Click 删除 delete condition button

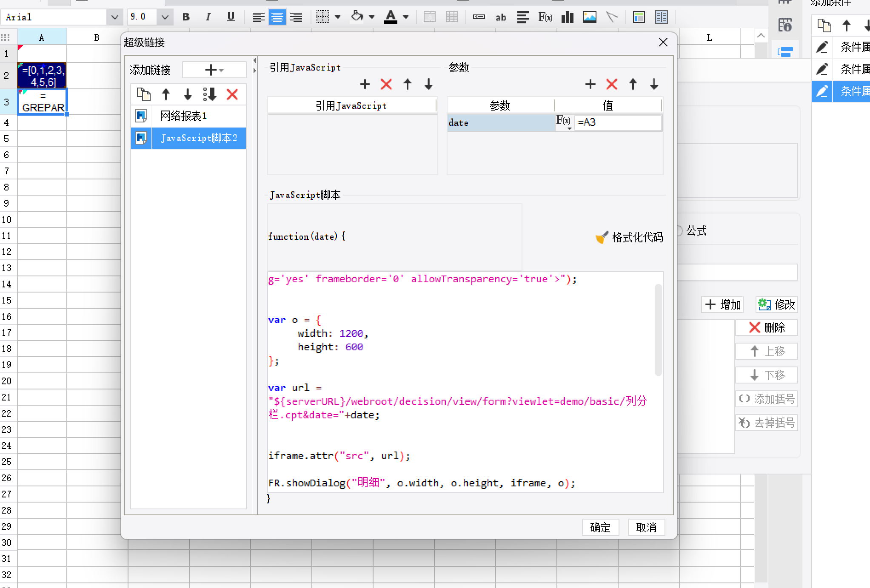tap(767, 327)
